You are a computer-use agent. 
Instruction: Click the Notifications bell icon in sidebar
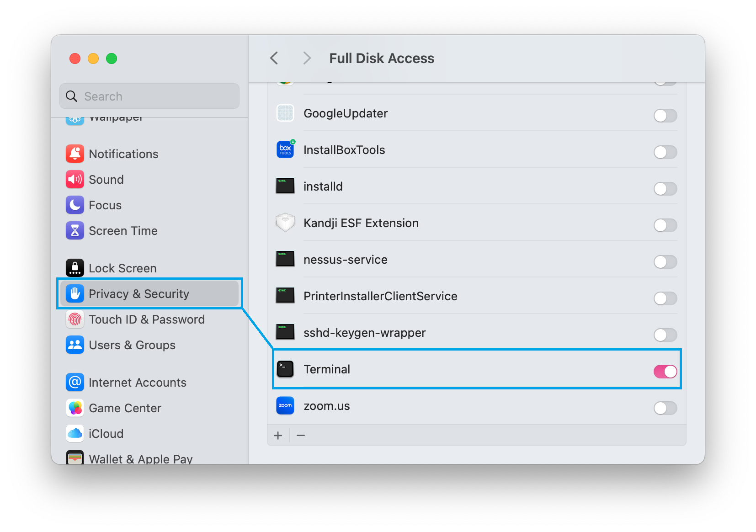point(75,154)
